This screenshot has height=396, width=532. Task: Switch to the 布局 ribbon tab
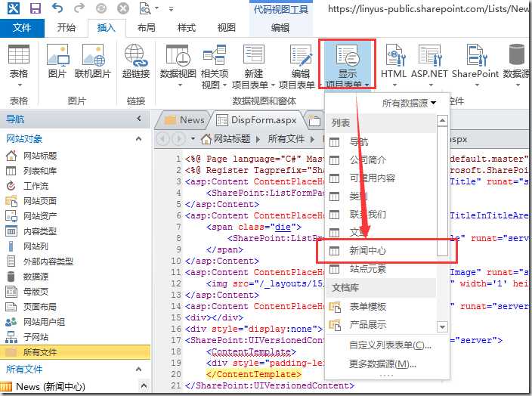(x=147, y=28)
